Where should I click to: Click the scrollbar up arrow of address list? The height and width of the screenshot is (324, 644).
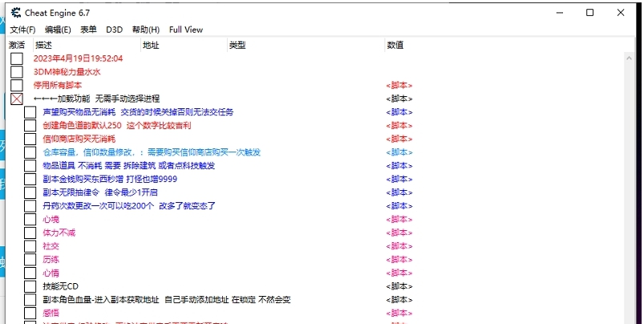(630, 59)
